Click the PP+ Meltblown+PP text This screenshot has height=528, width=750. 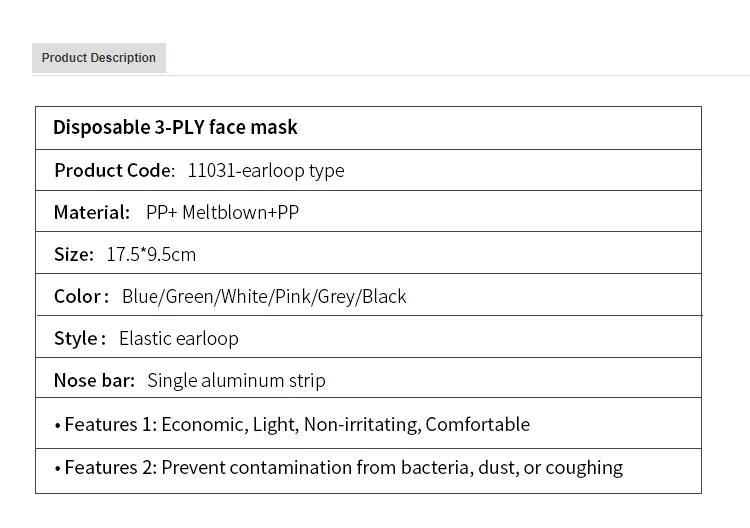click(222, 212)
